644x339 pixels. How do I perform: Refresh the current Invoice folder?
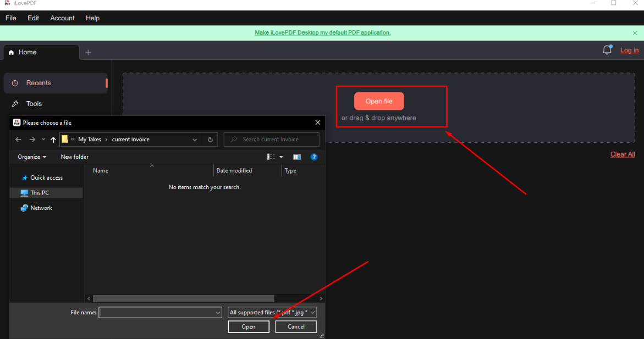[x=210, y=140]
